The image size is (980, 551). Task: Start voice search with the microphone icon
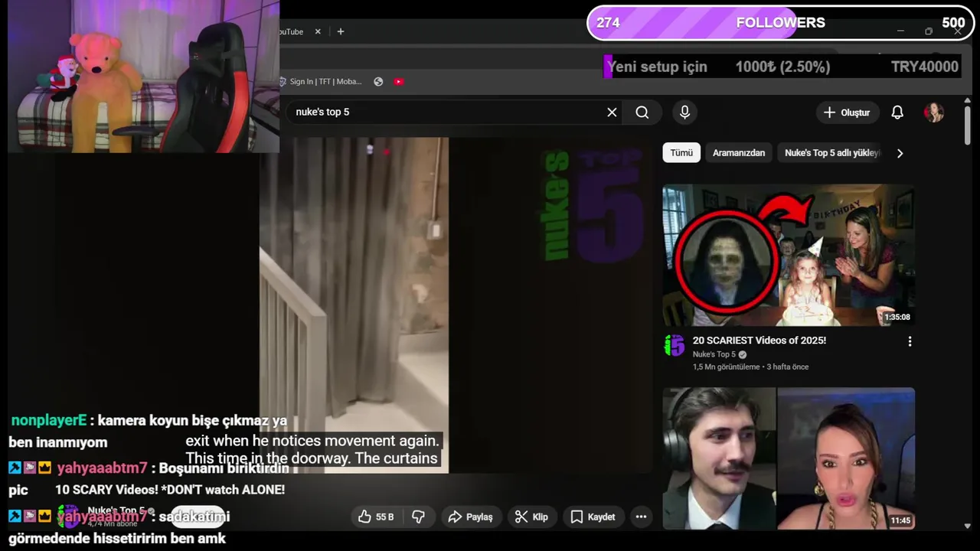[x=684, y=112]
